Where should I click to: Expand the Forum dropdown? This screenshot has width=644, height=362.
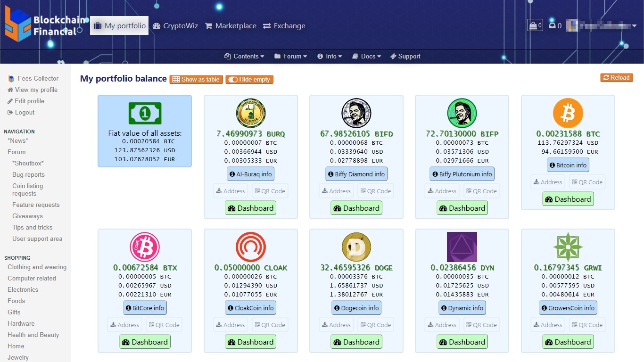tap(290, 56)
